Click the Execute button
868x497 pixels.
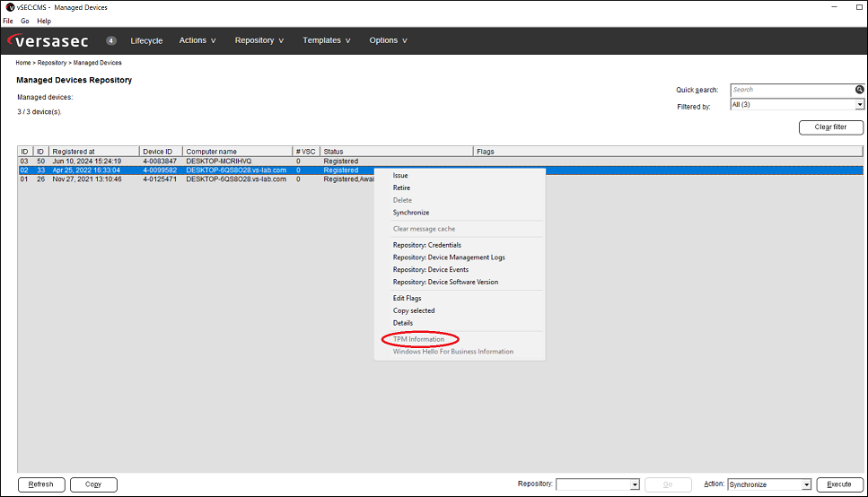(840, 484)
